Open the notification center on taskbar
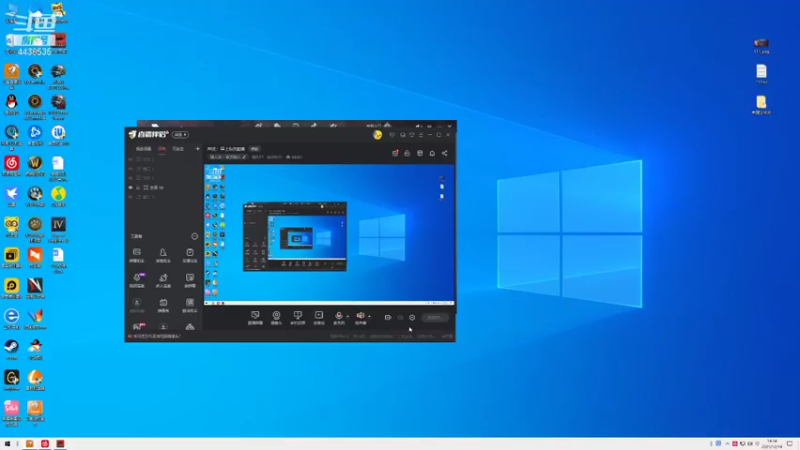 click(x=790, y=444)
